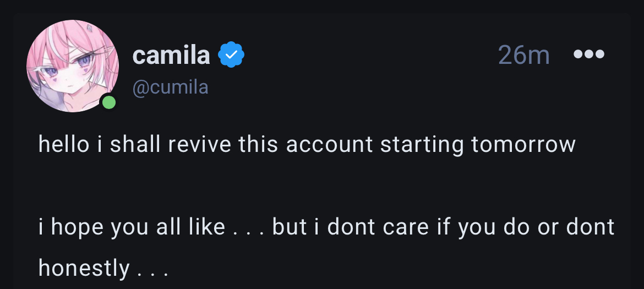
Task: Click the blue verified badge
Action: [x=231, y=55]
